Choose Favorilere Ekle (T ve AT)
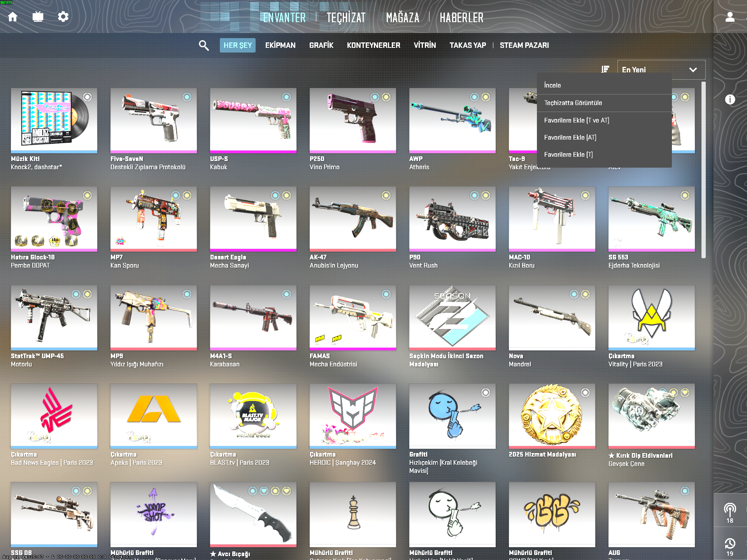 pos(604,120)
